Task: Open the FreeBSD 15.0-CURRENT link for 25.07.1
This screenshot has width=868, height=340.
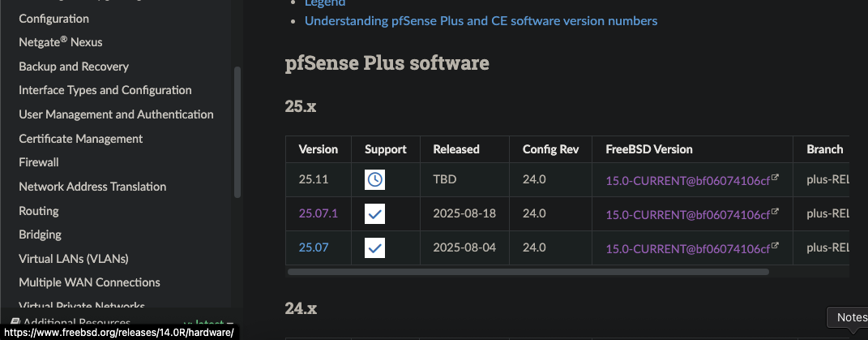Action: pyautogui.click(x=687, y=214)
